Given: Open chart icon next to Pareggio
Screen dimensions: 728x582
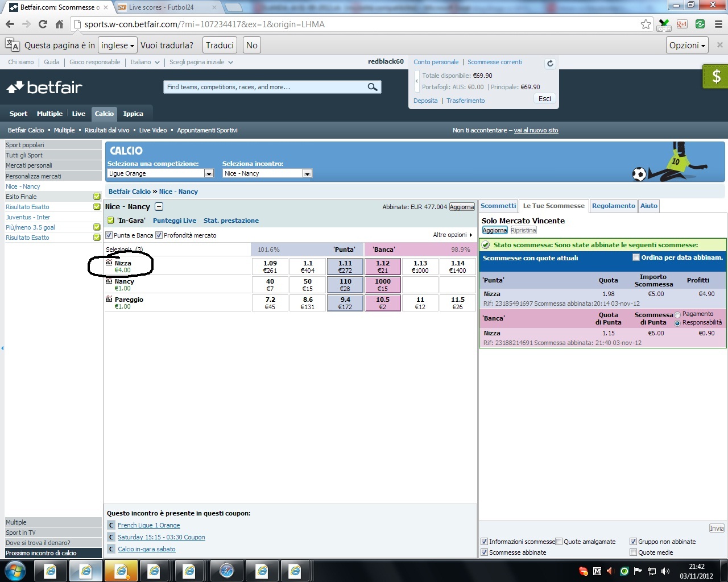Looking at the screenshot, I should pyautogui.click(x=109, y=299).
